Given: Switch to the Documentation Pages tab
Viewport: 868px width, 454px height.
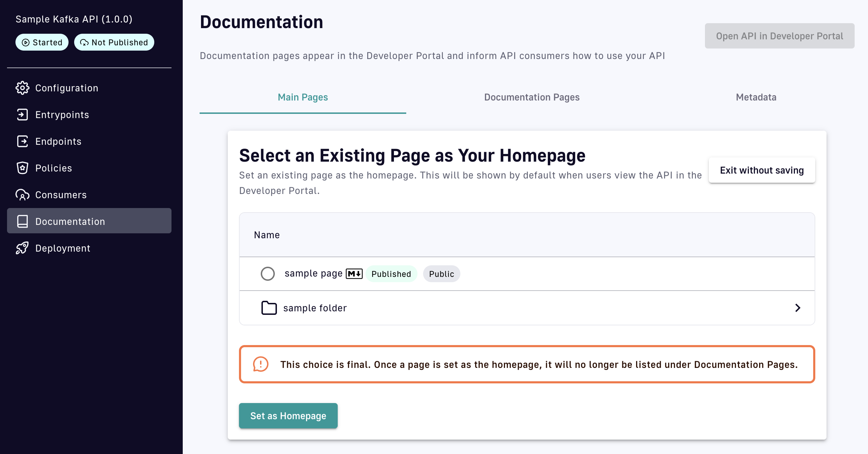Looking at the screenshot, I should tap(532, 97).
